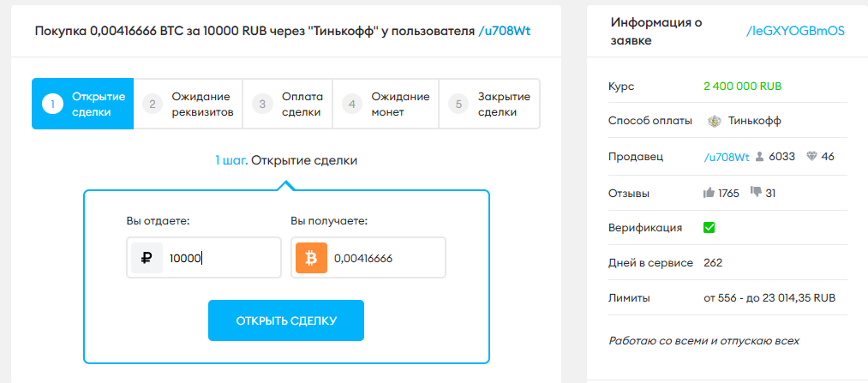Click the seller deals count 6033
The width and height of the screenshot is (868, 383).
pyautogui.click(x=781, y=157)
